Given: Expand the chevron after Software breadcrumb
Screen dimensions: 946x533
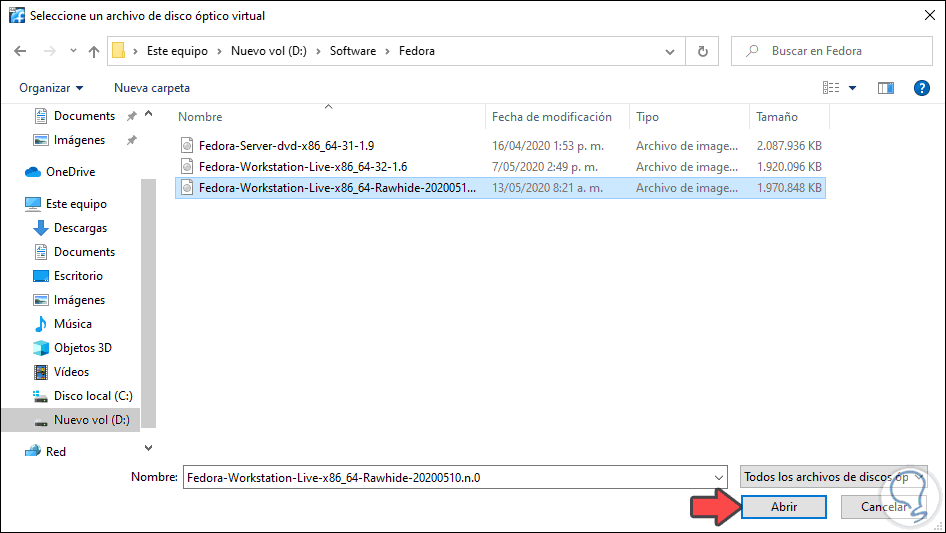Looking at the screenshot, I should (387, 51).
